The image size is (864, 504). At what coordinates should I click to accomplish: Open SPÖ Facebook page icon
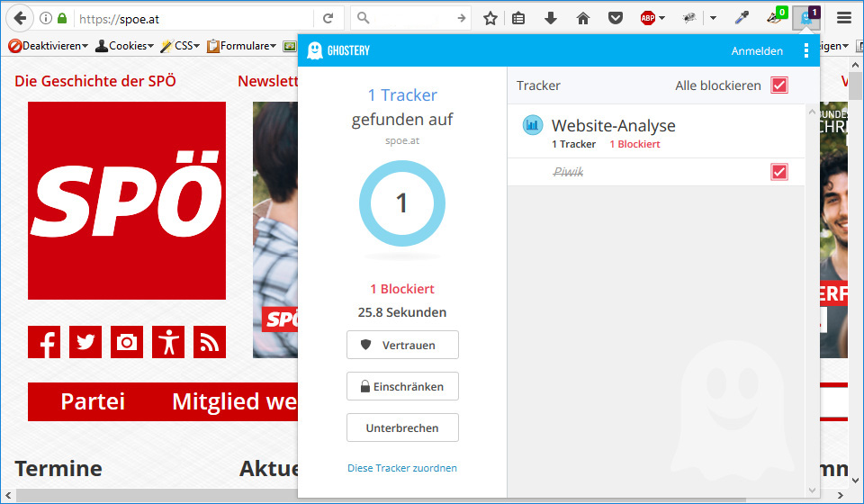[44, 342]
